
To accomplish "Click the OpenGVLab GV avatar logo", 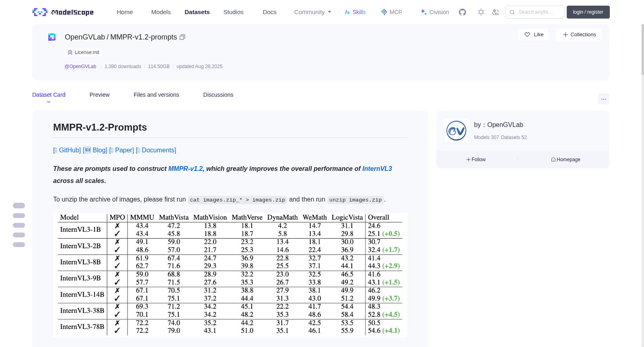I will tap(456, 131).
